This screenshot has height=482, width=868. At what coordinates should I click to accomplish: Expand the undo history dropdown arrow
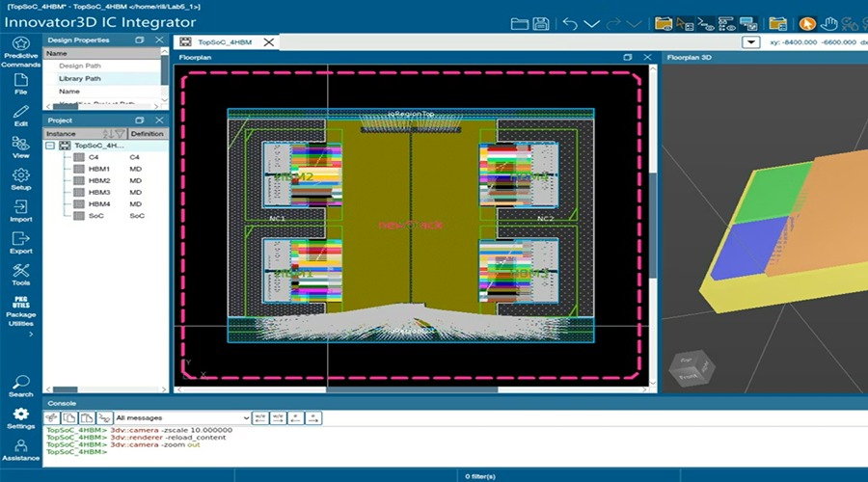pyautogui.click(x=591, y=23)
